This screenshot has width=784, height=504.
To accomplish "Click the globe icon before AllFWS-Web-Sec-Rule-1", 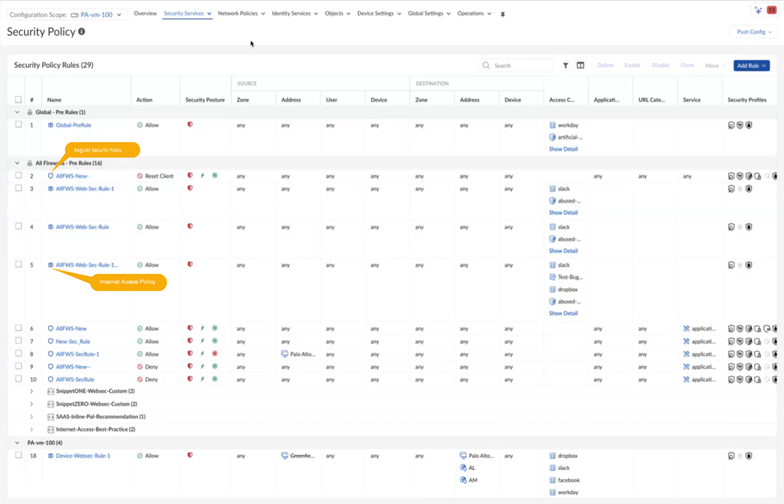I will (51, 189).
